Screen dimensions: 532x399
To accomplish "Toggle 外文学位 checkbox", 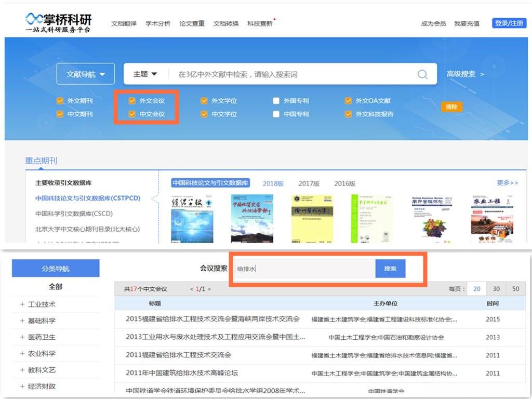I will click(x=204, y=101).
